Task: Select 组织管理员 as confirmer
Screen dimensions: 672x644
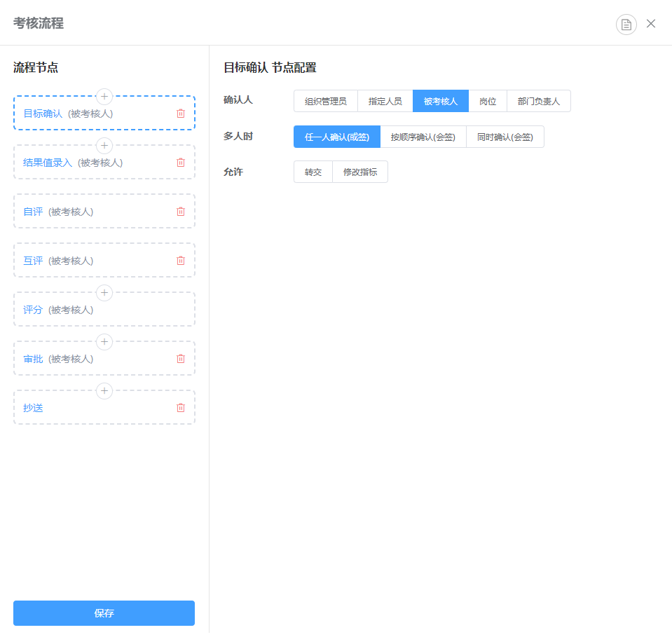Action: tap(325, 101)
